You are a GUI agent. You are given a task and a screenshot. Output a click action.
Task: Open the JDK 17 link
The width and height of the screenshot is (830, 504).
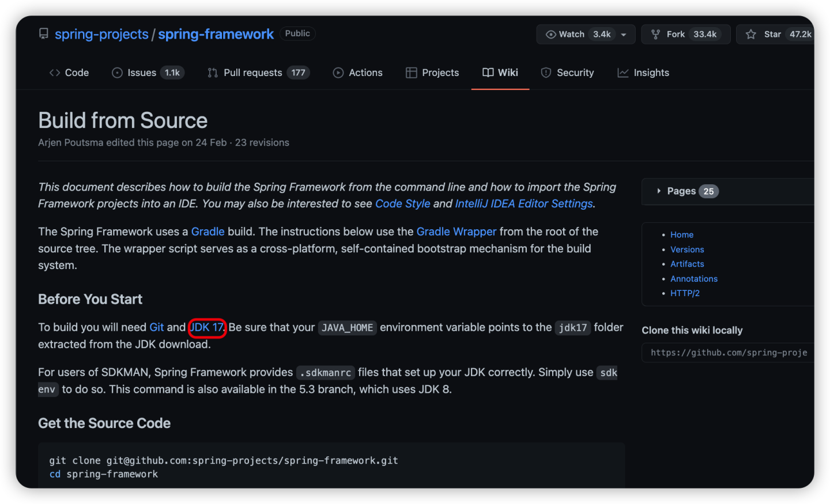(x=206, y=327)
